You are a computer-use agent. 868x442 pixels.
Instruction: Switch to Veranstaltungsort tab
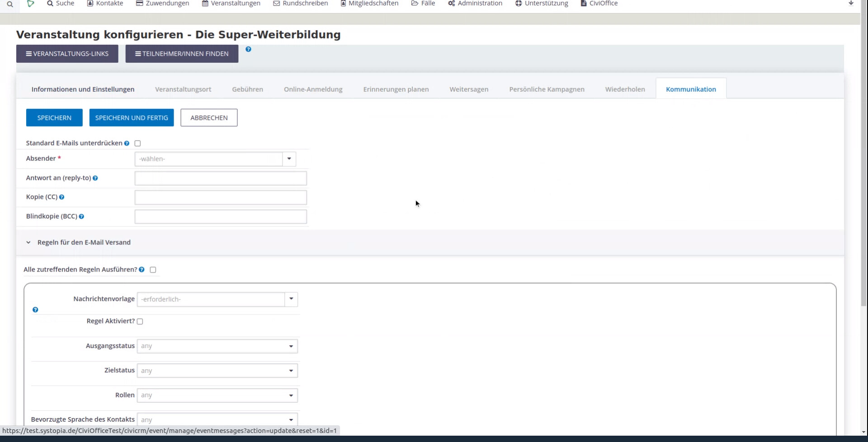click(183, 89)
